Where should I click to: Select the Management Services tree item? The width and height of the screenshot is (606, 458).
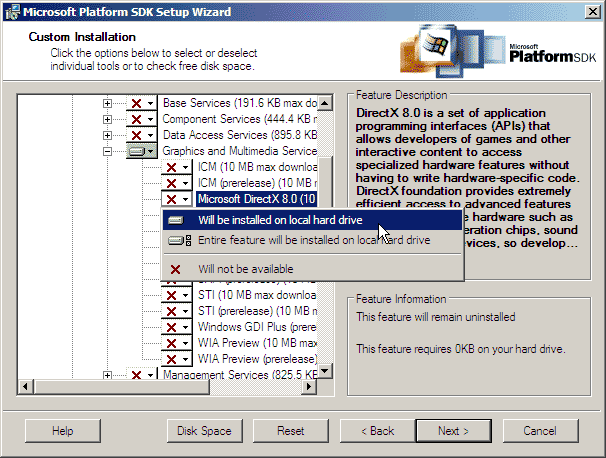(x=240, y=375)
